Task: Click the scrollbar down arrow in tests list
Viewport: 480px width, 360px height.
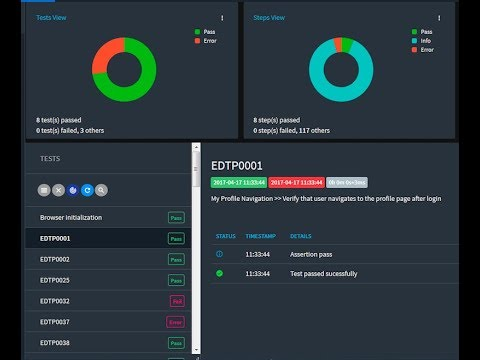Action: (x=196, y=350)
